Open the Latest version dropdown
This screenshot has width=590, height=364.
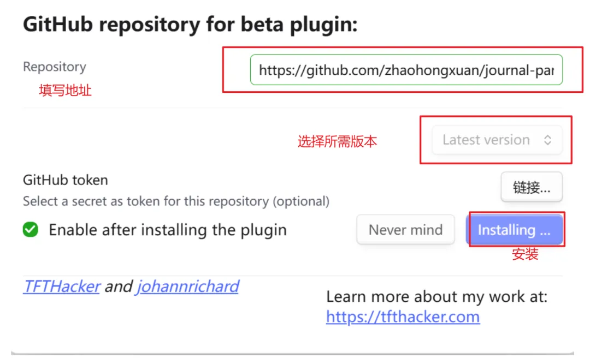pos(497,140)
